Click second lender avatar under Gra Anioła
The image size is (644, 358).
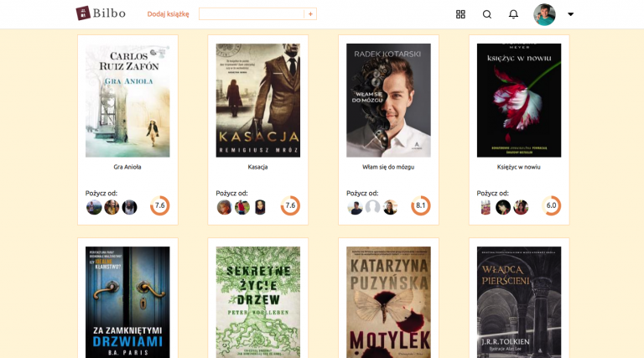pyautogui.click(x=112, y=207)
